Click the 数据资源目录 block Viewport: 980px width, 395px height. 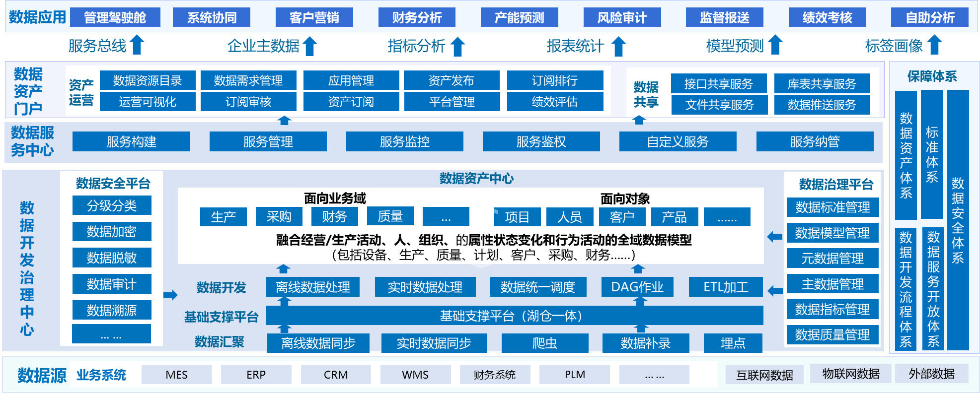(148, 80)
